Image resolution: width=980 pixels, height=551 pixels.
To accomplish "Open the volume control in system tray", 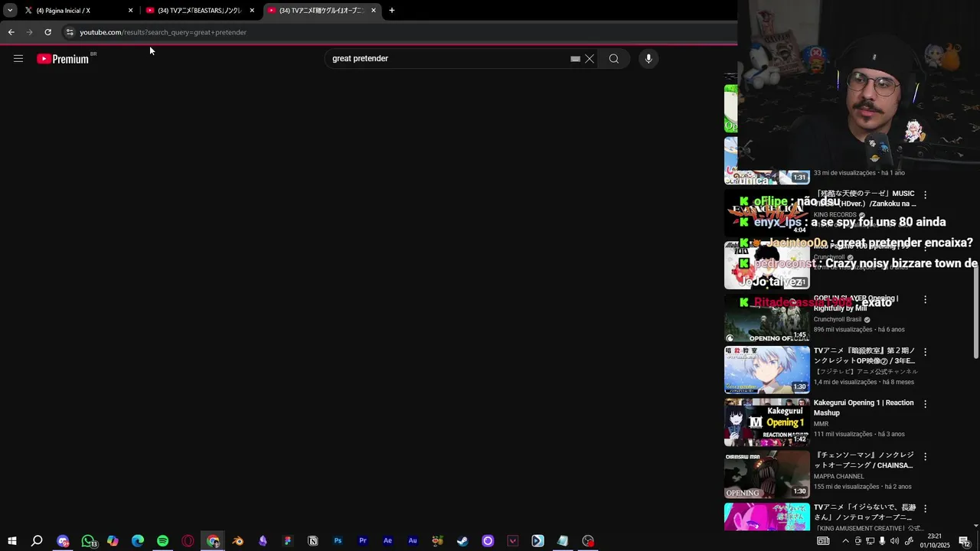I will (895, 541).
